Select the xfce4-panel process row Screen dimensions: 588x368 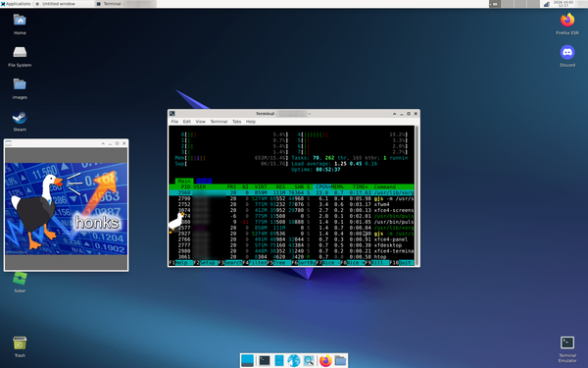point(291,239)
